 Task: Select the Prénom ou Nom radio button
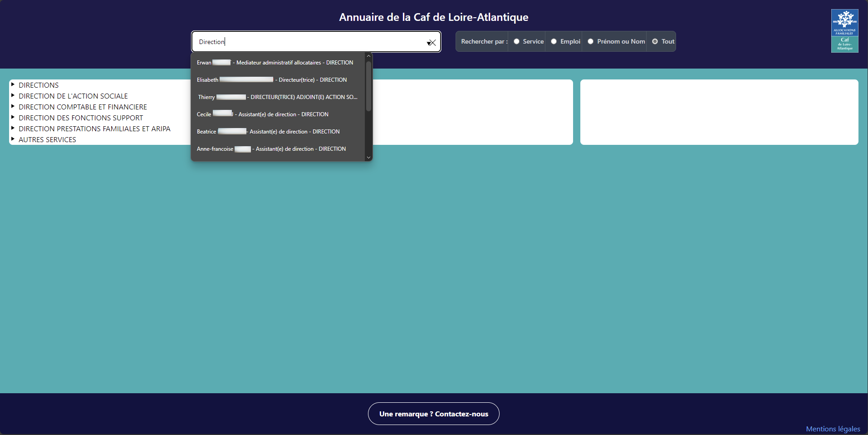tap(590, 41)
